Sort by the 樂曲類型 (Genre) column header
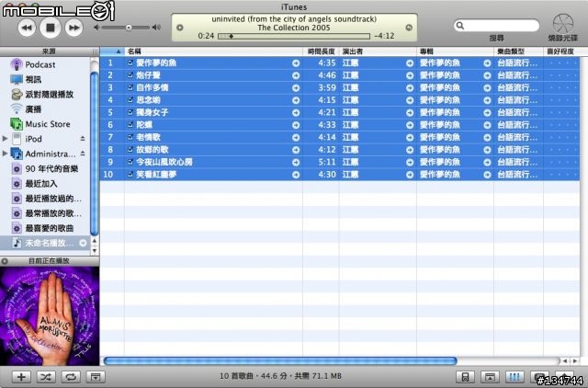 (518, 51)
